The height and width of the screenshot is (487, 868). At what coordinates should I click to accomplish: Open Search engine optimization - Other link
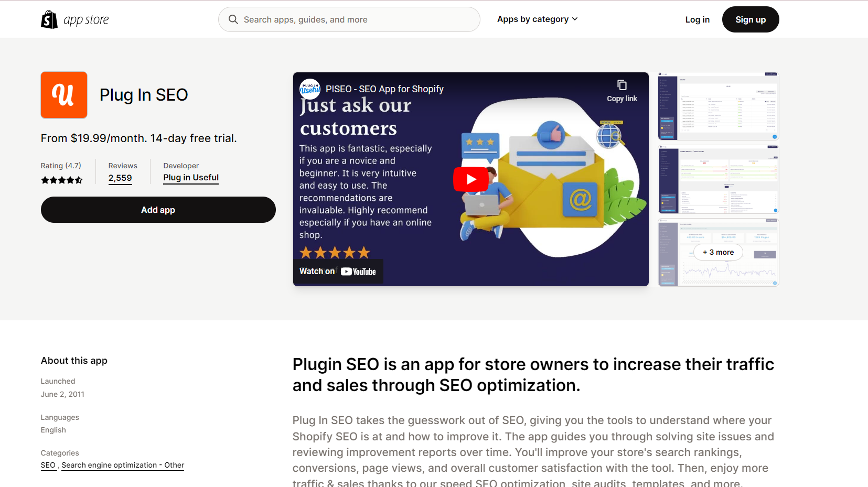pyautogui.click(x=123, y=466)
